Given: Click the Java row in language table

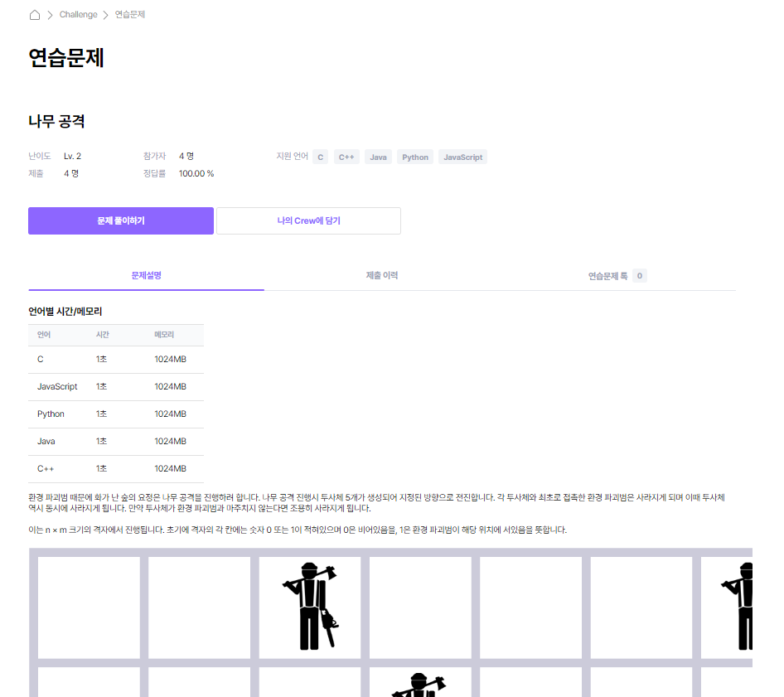Looking at the screenshot, I should [x=116, y=442].
